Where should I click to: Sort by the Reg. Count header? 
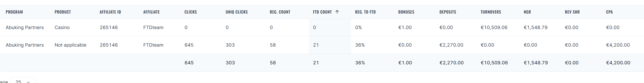(280, 12)
